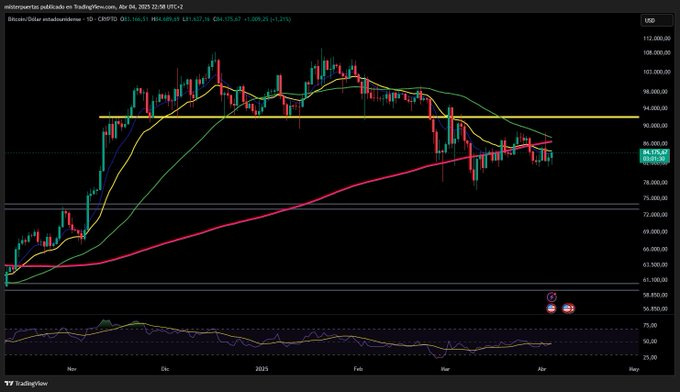Click the 2025 label on time axis
The height and width of the screenshot is (392, 680).
tap(262, 369)
